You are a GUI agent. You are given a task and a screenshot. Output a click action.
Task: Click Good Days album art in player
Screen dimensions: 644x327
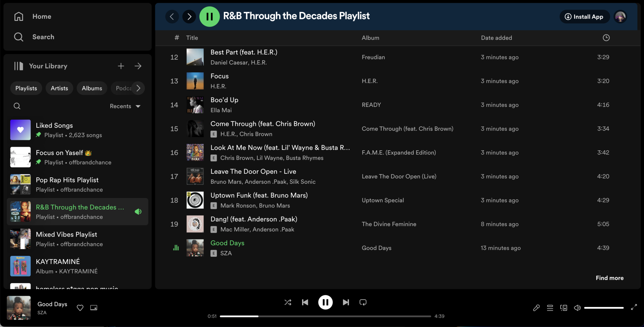point(19,308)
